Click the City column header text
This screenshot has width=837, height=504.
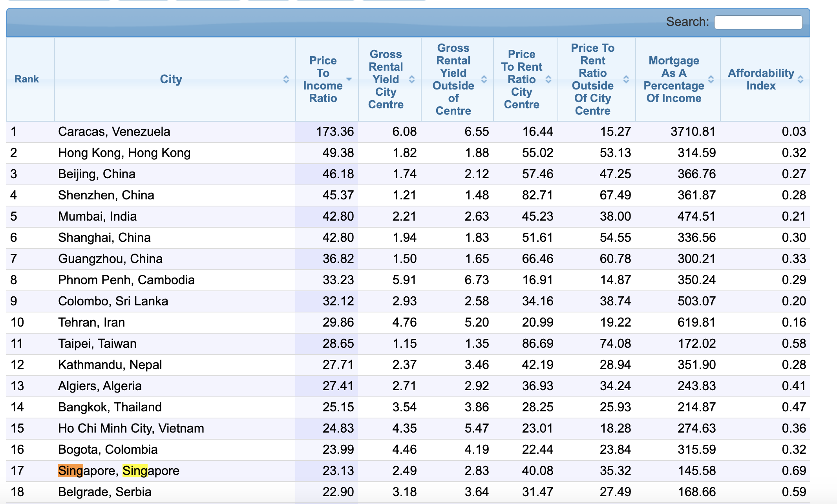[x=171, y=79]
